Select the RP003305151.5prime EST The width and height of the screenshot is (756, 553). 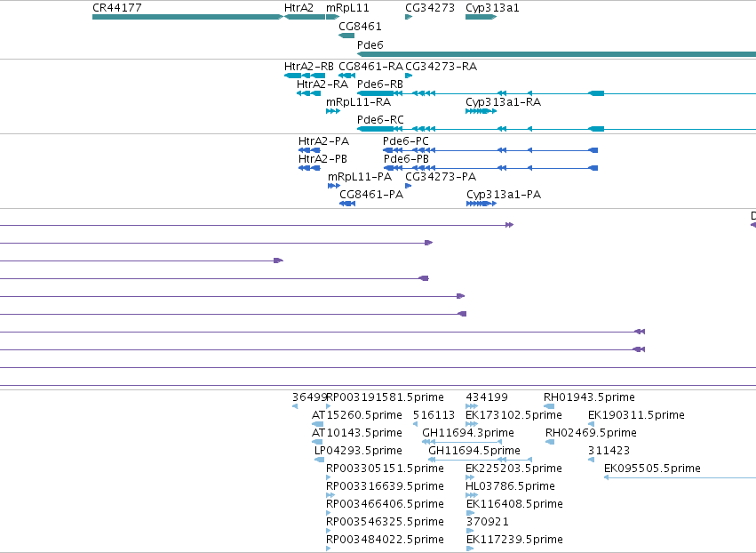[x=329, y=477]
